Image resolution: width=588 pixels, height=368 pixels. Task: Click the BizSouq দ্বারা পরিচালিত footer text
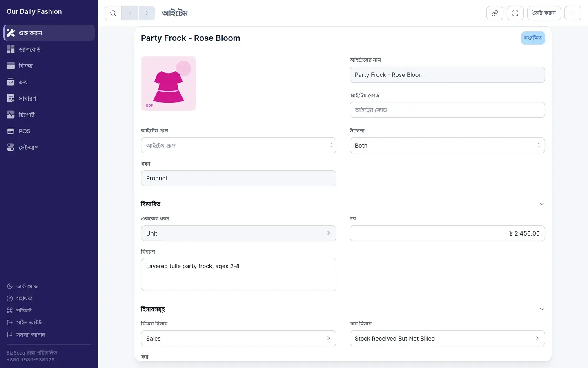click(x=32, y=352)
